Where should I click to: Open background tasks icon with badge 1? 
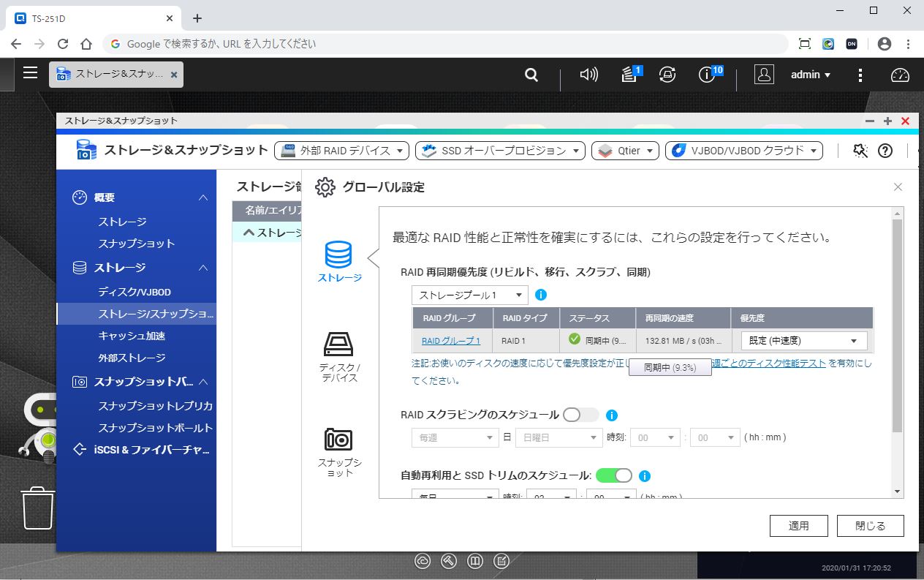pyautogui.click(x=629, y=75)
